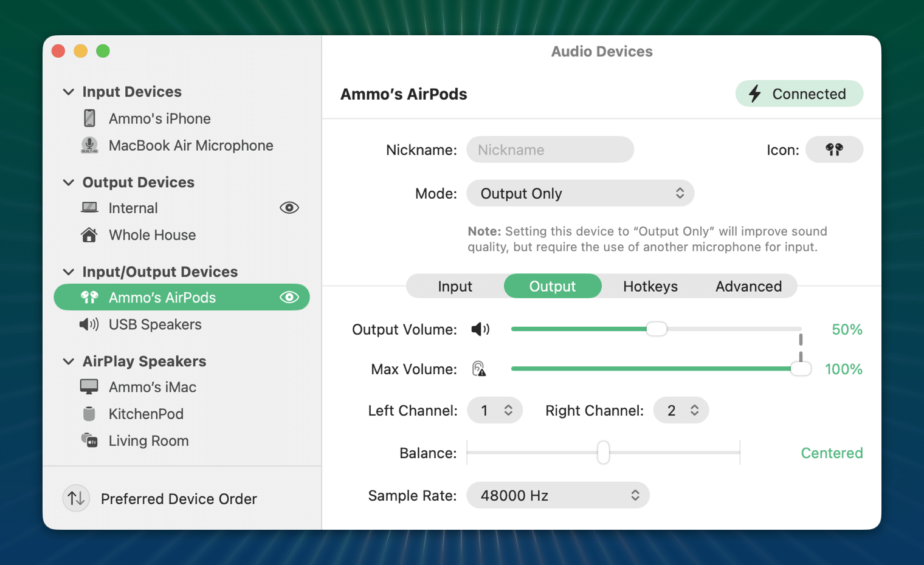Click the Balance slider knob

click(603, 453)
